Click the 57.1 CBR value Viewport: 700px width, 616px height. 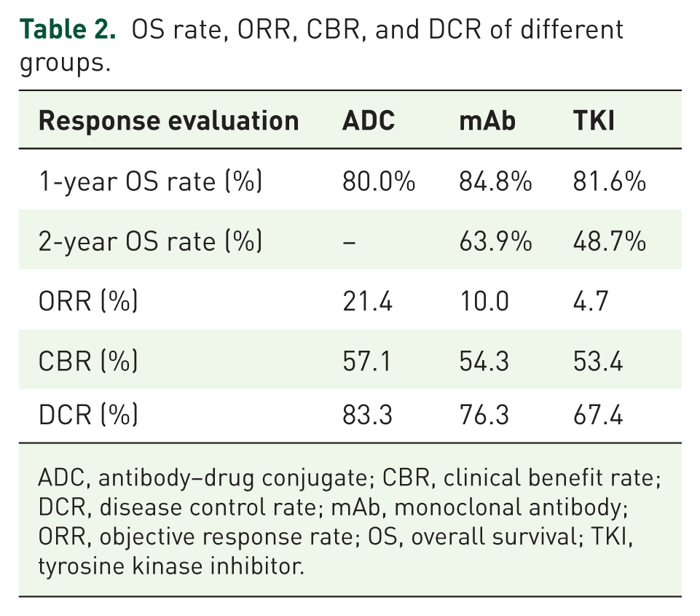coord(367,361)
